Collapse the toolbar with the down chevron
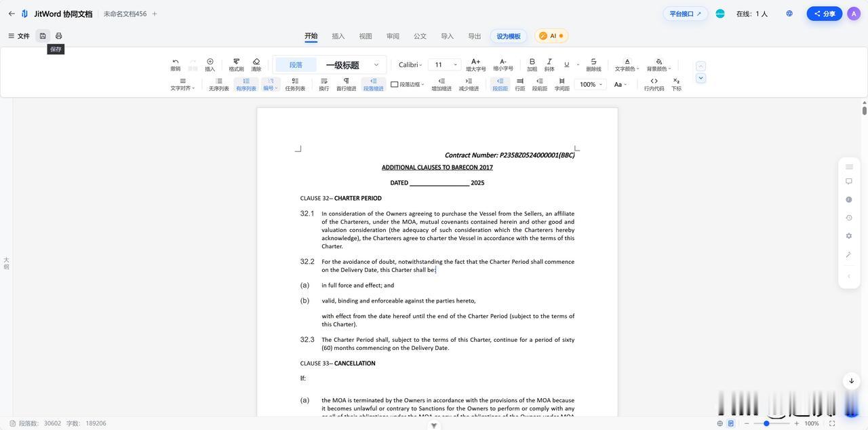The width and height of the screenshot is (868, 430). click(x=701, y=78)
